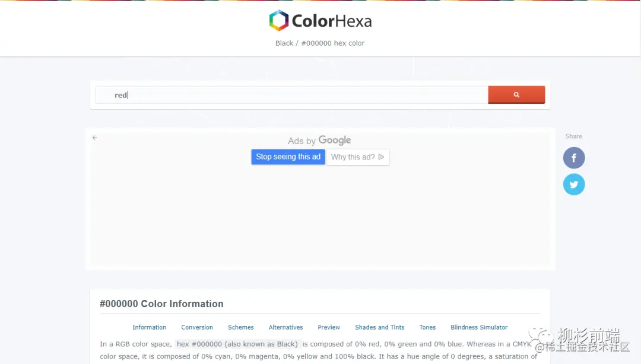Image resolution: width=641 pixels, height=364 pixels.
Task: Focus the color search input field
Action: tap(291, 95)
